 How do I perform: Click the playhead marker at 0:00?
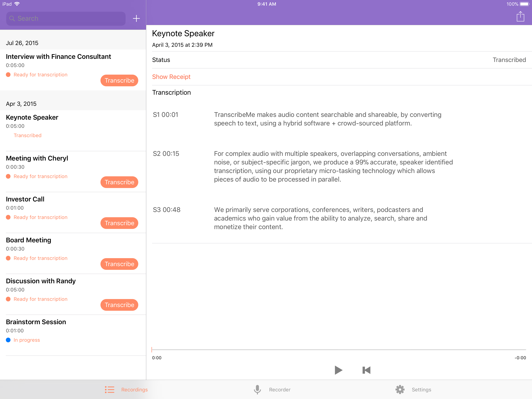coord(152,350)
